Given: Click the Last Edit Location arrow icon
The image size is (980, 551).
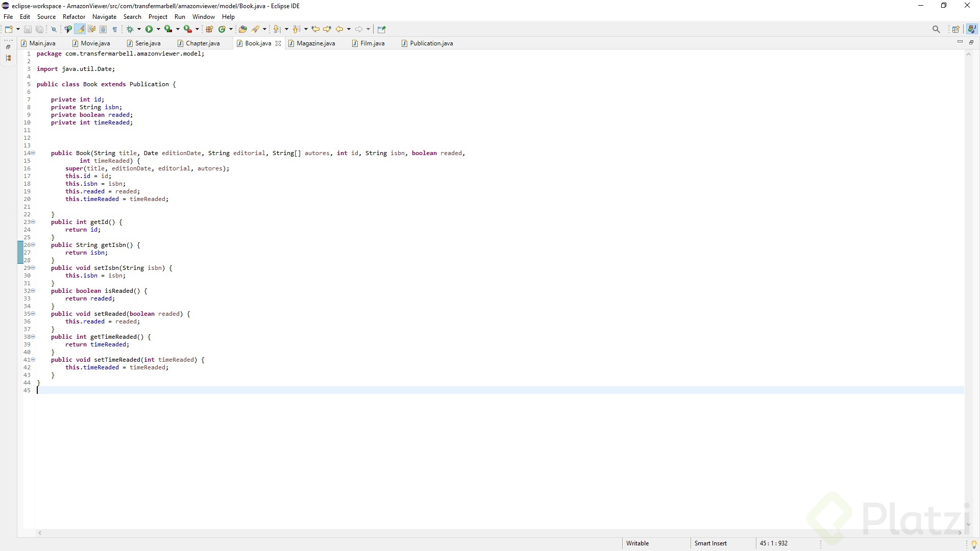Looking at the screenshot, I should 315,29.
